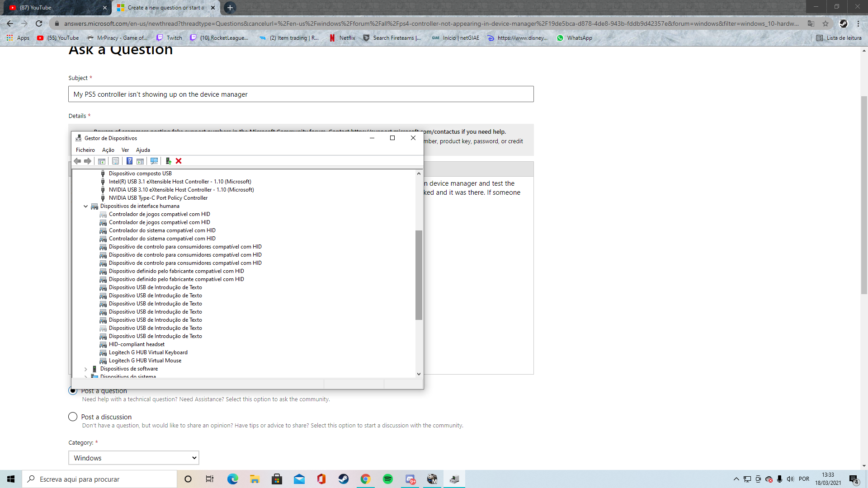Click the red X uninstall device icon
Screen dimensions: 868x488
tap(179, 161)
